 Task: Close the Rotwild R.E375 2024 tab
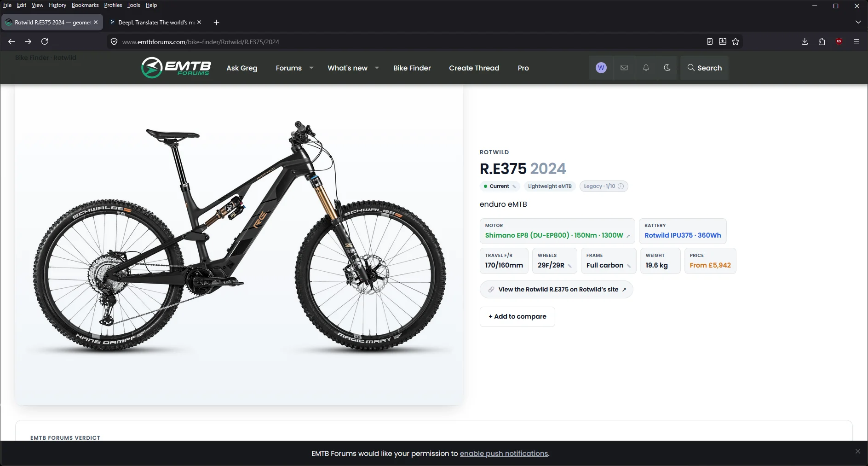point(96,22)
